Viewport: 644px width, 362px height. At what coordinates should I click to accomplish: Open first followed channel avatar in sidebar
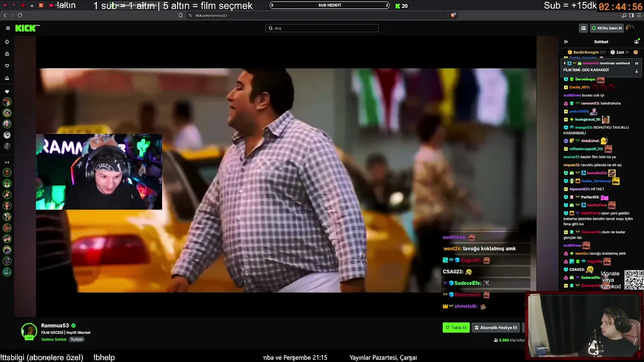click(x=7, y=102)
